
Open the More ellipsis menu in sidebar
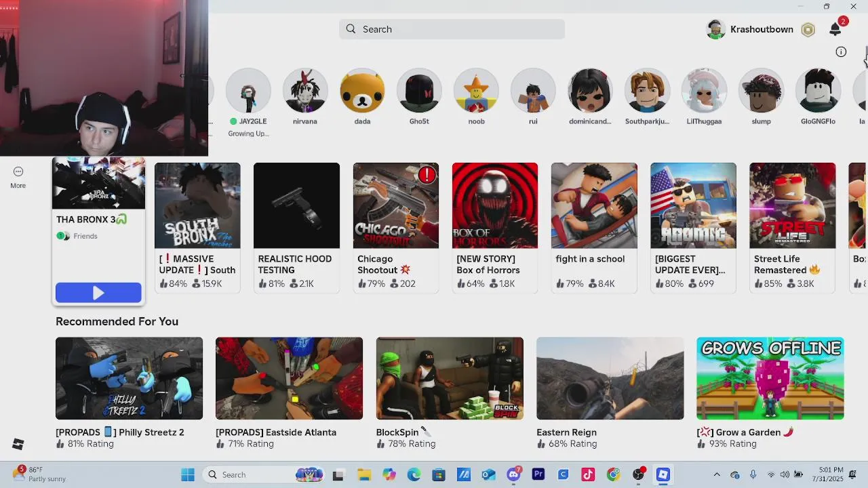(18, 178)
